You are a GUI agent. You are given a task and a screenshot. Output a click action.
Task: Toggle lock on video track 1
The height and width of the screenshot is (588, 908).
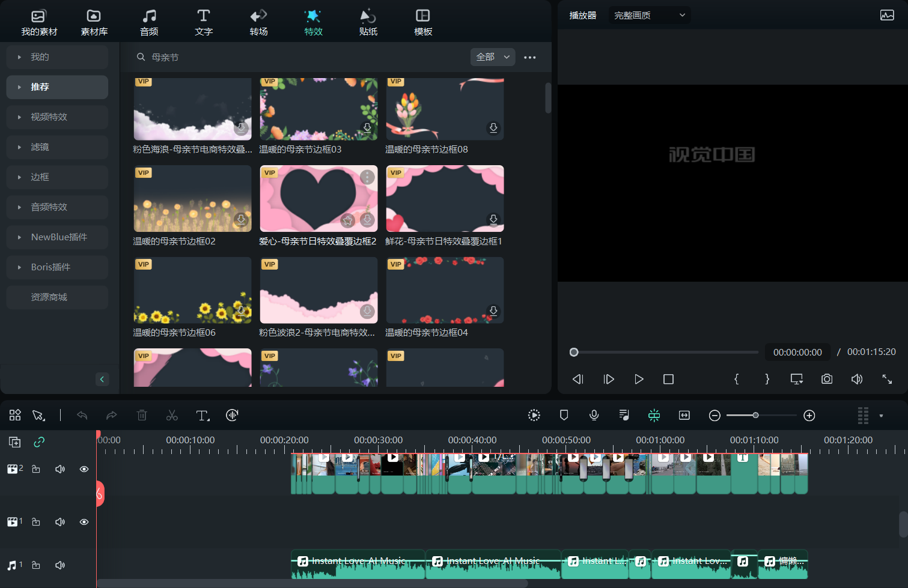pos(36,522)
